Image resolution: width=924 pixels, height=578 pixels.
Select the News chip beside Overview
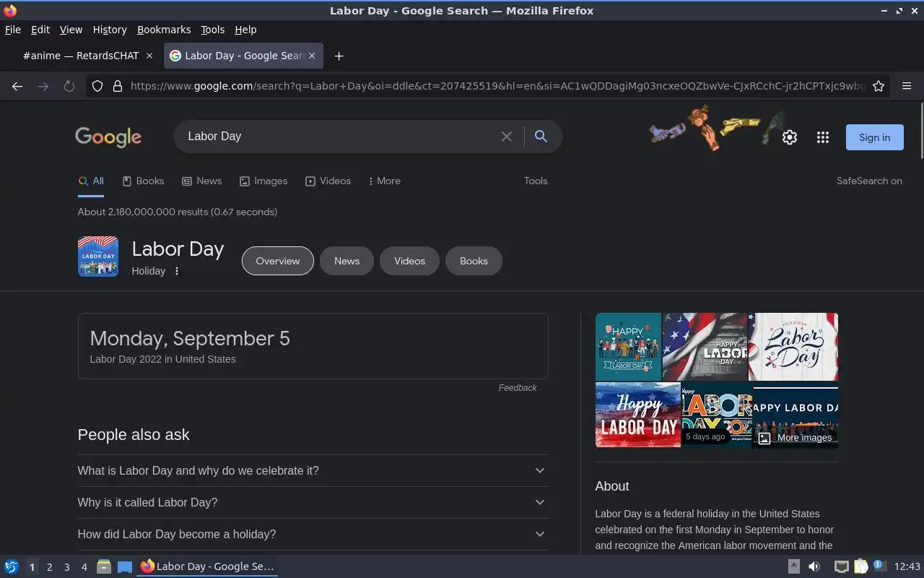[346, 261]
